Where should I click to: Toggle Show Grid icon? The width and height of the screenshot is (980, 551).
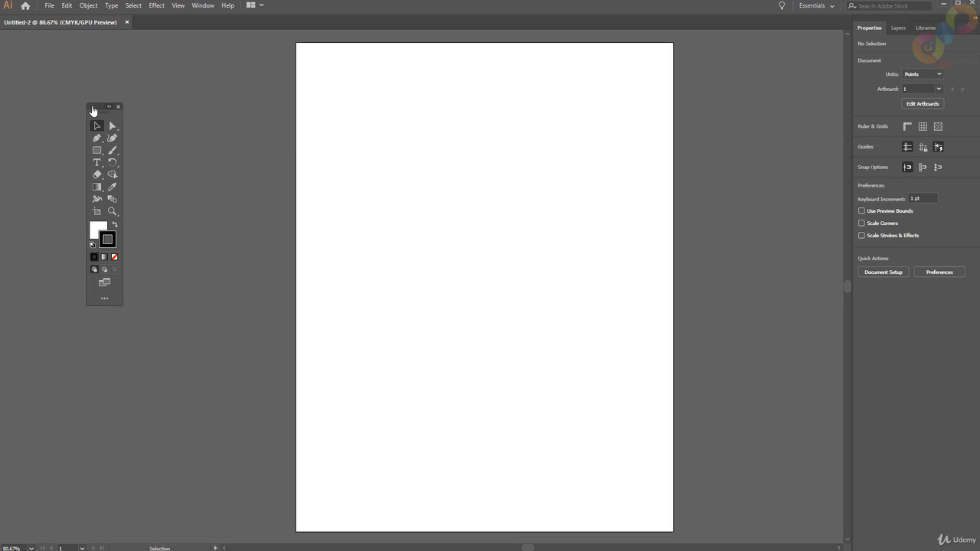click(x=923, y=126)
